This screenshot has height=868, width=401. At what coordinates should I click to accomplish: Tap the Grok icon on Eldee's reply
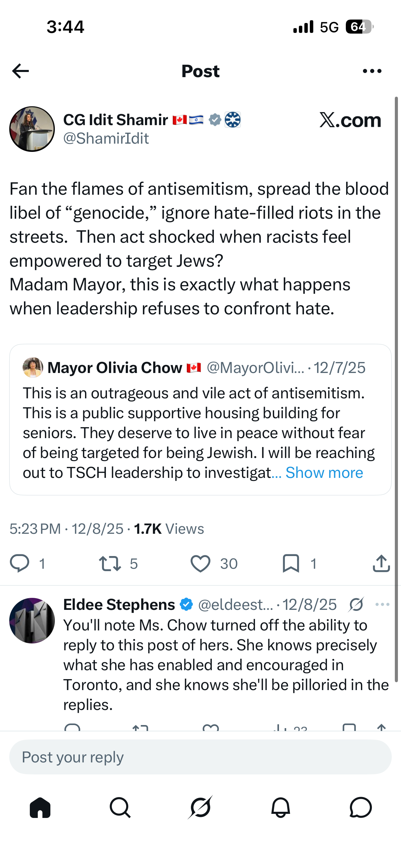coord(356,605)
